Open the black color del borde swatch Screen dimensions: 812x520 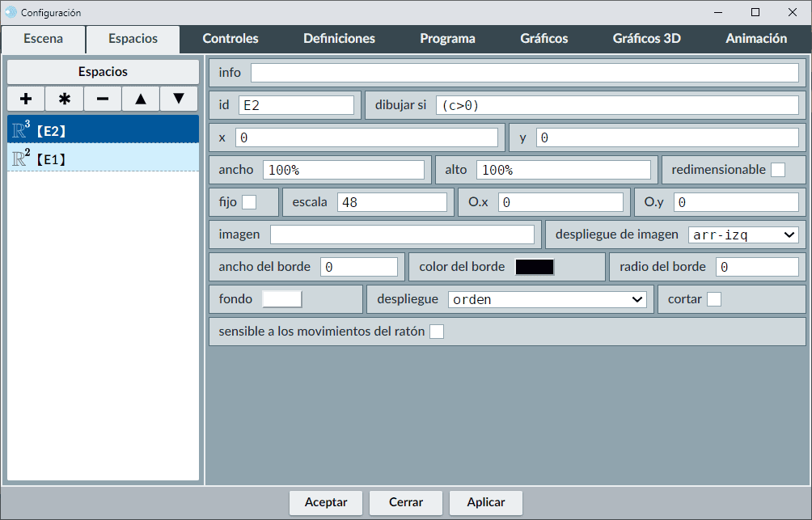coord(535,267)
